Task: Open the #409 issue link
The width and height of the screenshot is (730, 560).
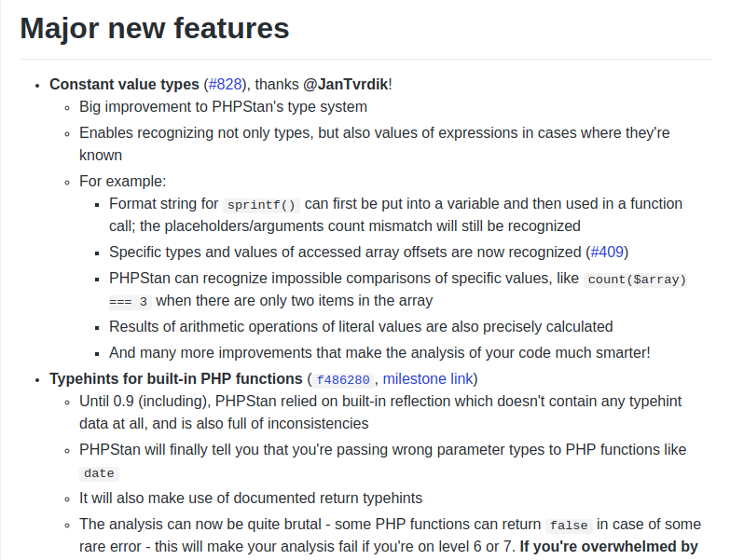Action: (607, 253)
